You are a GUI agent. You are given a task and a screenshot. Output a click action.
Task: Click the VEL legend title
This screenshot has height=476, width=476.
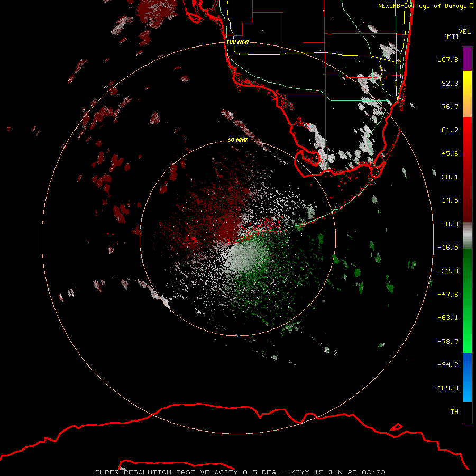[464, 32]
